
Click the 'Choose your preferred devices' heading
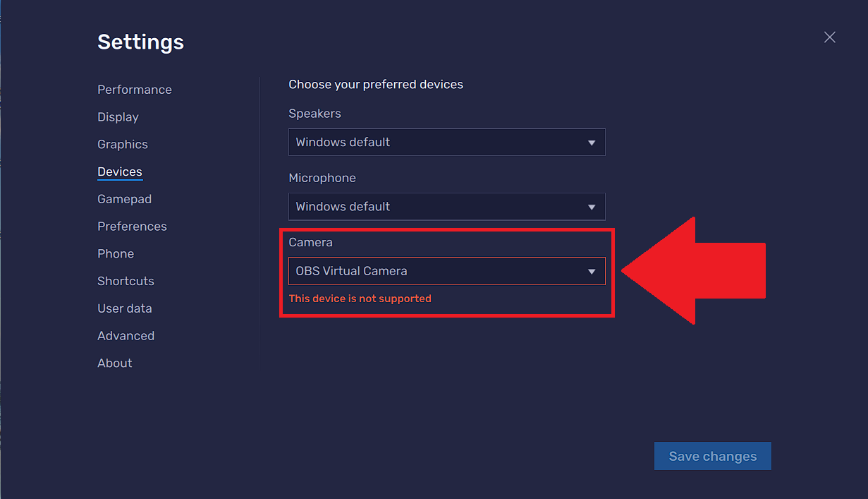[x=376, y=85]
